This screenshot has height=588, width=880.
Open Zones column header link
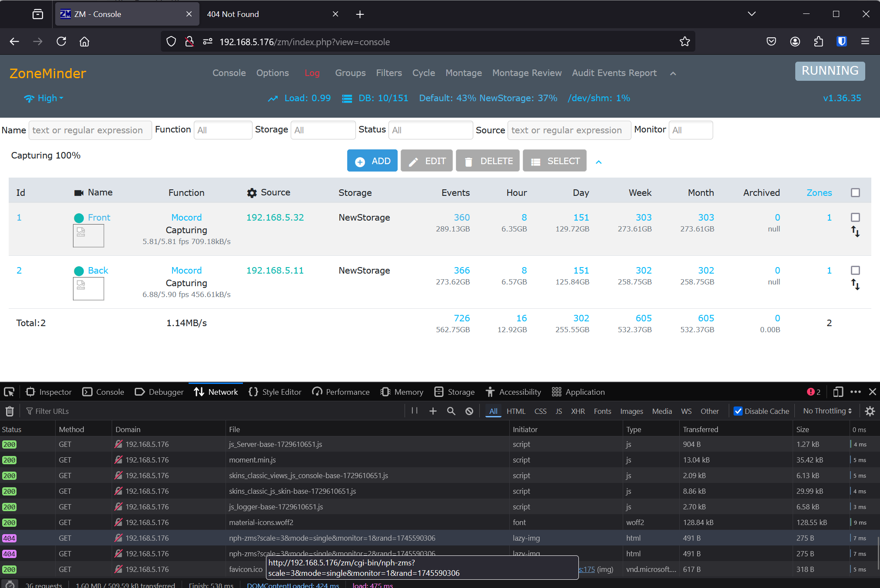point(819,192)
